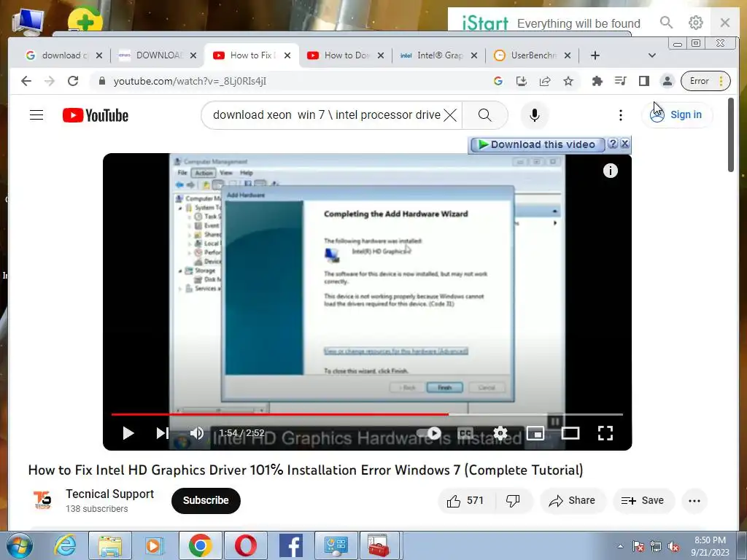Open the Tecnical Support channel avatar
The height and width of the screenshot is (560, 747).
click(42, 500)
